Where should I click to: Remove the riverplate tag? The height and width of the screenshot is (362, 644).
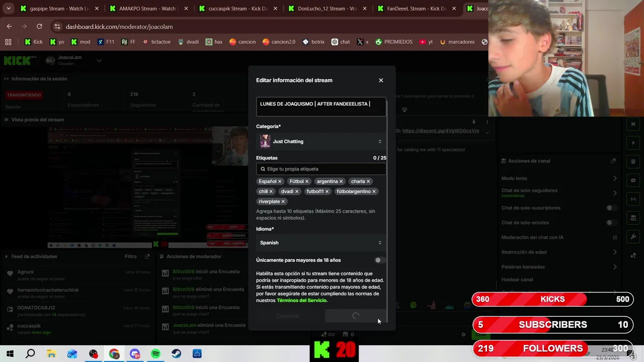[283, 202]
